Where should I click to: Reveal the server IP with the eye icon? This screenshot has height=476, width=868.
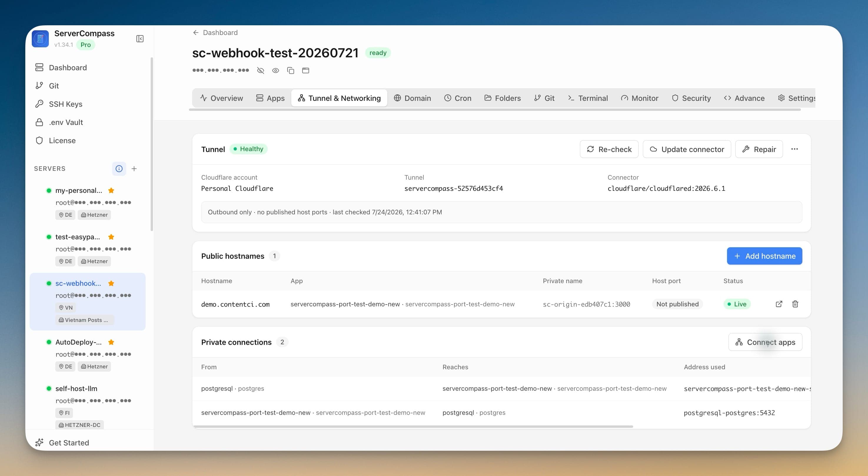(276, 70)
